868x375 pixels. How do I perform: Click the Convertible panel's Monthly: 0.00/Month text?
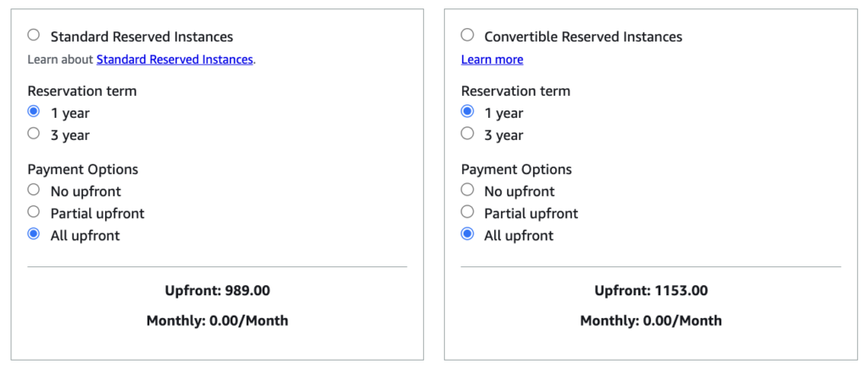[x=651, y=321]
